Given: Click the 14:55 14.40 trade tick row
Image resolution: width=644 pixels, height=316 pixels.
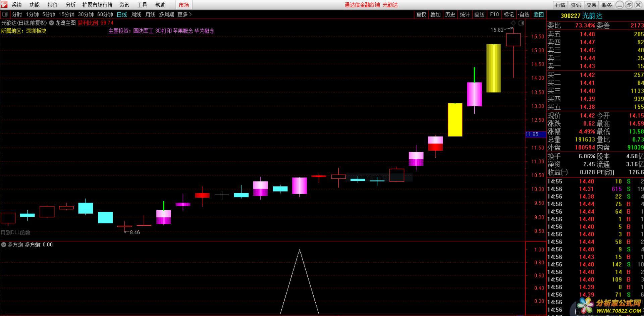Looking at the screenshot, I should (595, 181).
